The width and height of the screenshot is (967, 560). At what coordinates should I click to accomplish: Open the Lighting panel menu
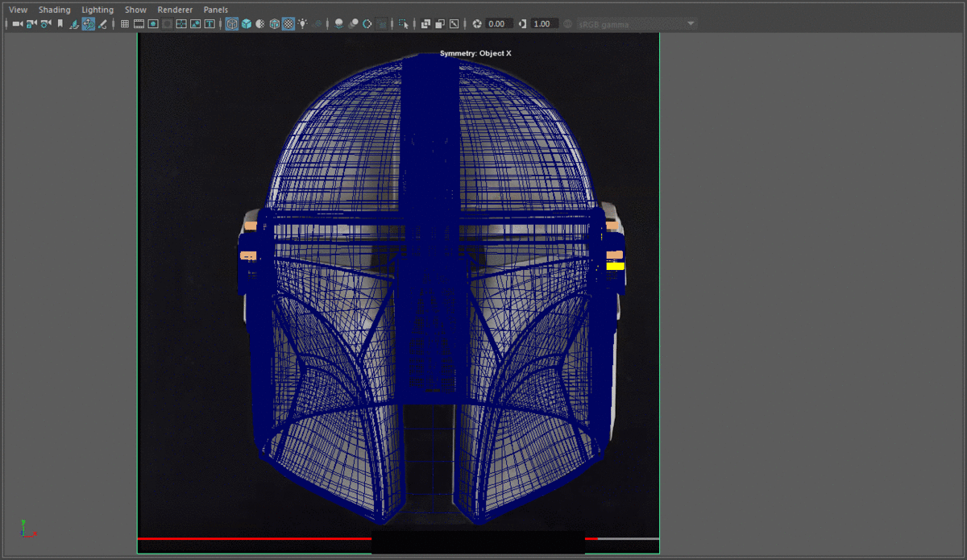(98, 10)
